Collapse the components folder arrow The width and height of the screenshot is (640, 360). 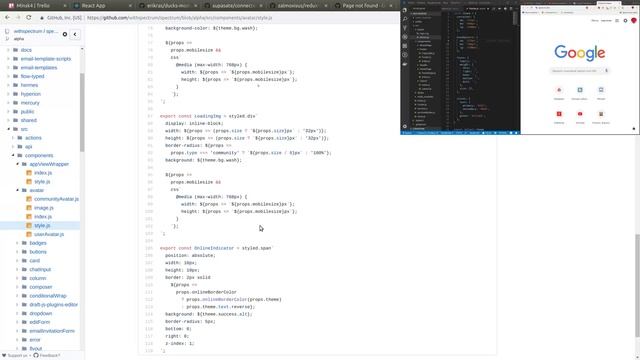(x=13, y=156)
